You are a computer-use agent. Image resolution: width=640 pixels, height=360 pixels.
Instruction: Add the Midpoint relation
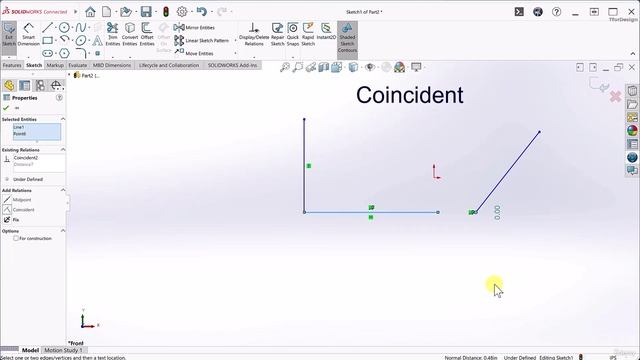pyautogui.click(x=17, y=200)
